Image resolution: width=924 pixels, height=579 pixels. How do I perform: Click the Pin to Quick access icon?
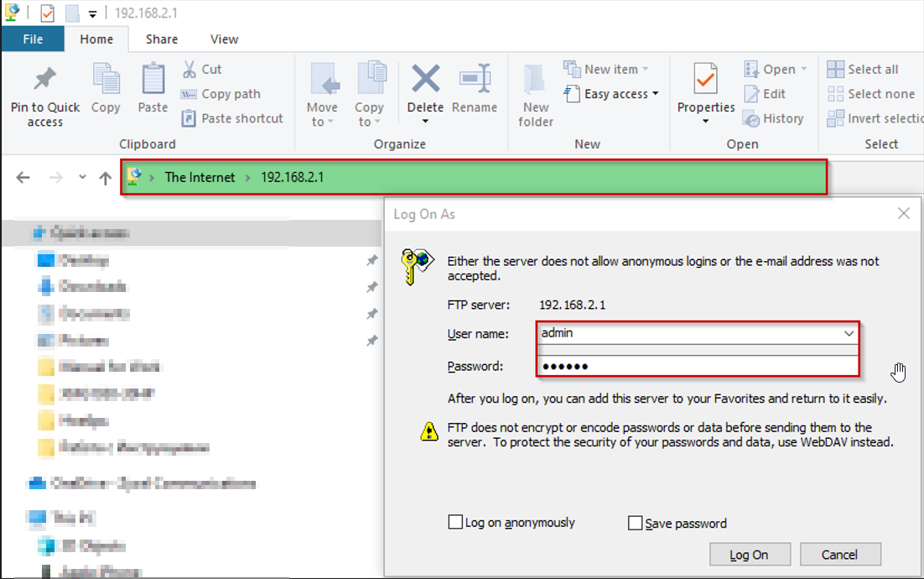(x=44, y=80)
